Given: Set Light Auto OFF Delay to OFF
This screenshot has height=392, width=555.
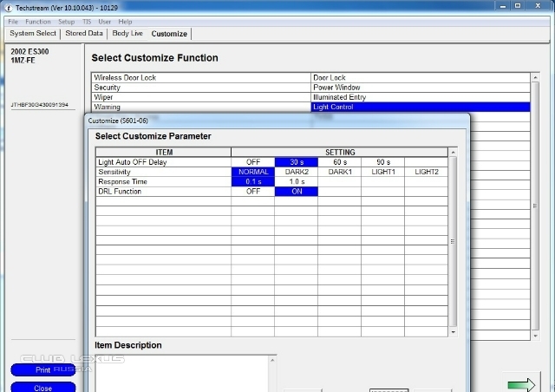Looking at the screenshot, I should coord(252,162).
